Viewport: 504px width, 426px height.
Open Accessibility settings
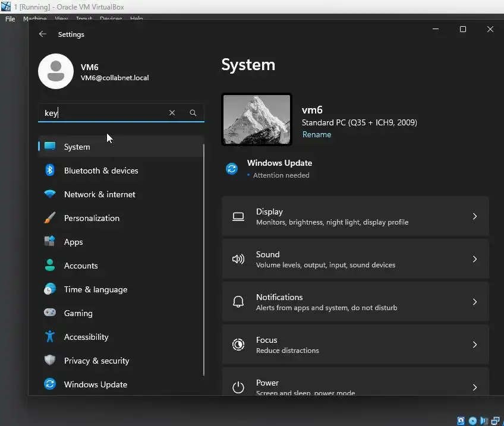click(x=121, y=337)
